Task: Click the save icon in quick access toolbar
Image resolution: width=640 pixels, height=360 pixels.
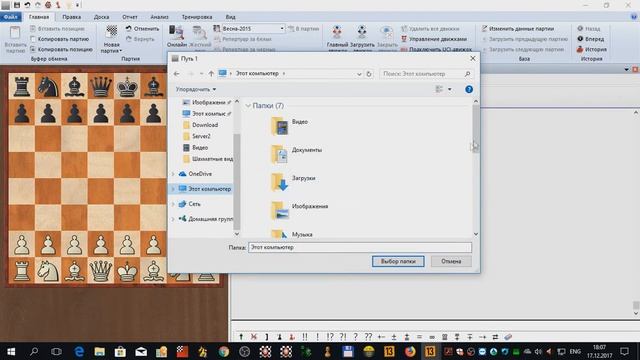Action: pos(17,5)
